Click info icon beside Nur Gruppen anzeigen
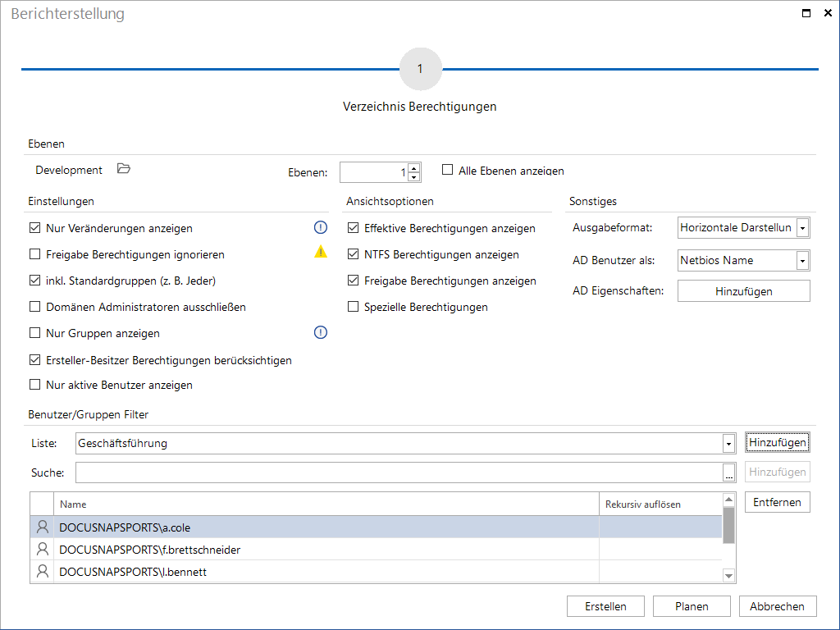The width and height of the screenshot is (840, 630). tap(321, 333)
